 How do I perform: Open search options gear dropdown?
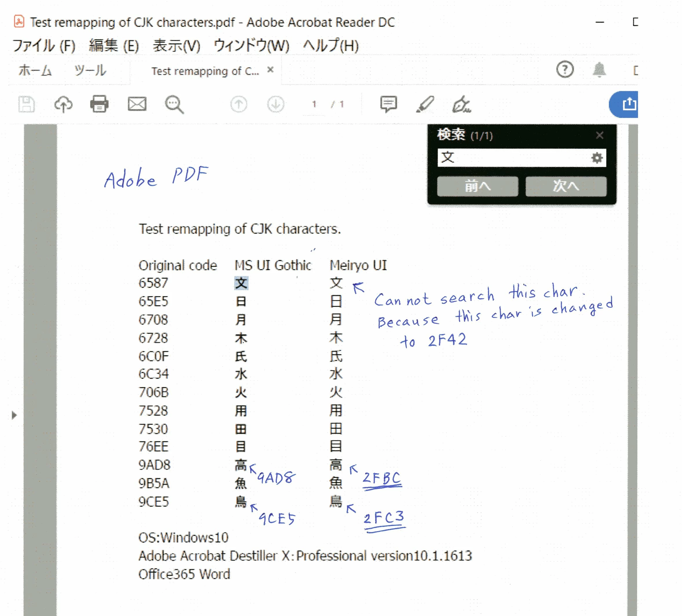coord(597,158)
